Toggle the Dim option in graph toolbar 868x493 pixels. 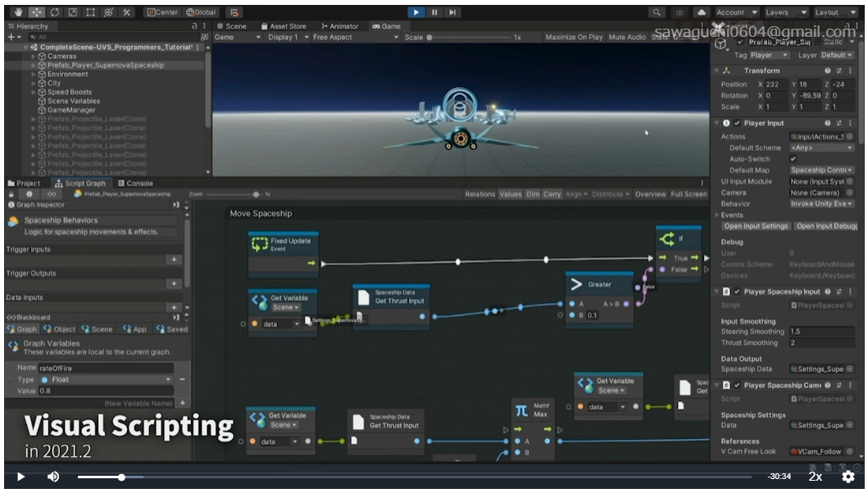(533, 194)
